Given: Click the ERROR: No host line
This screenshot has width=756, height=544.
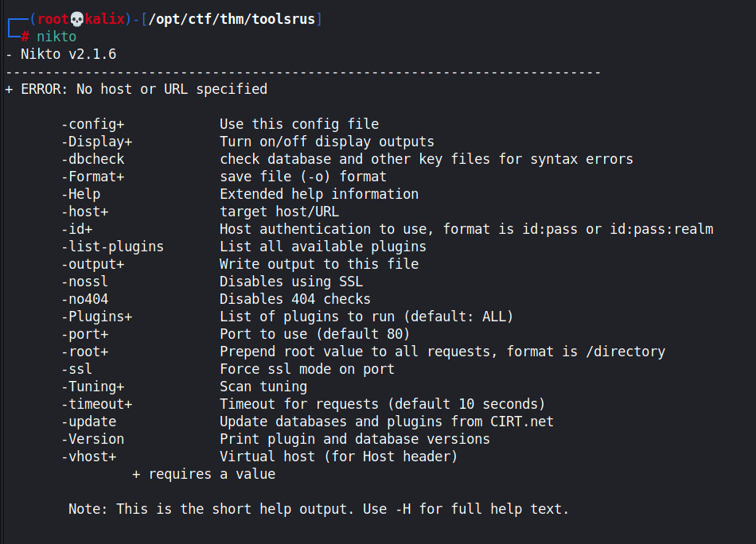Looking at the screenshot, I should pyautogui.click(x=136, y=89).
